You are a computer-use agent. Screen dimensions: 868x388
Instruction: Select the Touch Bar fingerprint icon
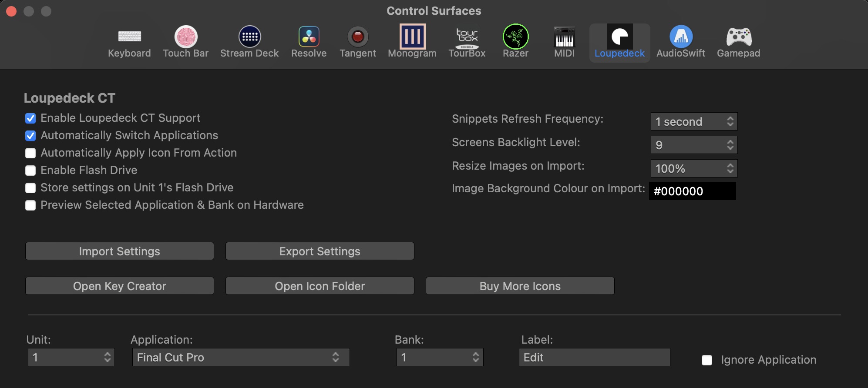pos(186,37)
